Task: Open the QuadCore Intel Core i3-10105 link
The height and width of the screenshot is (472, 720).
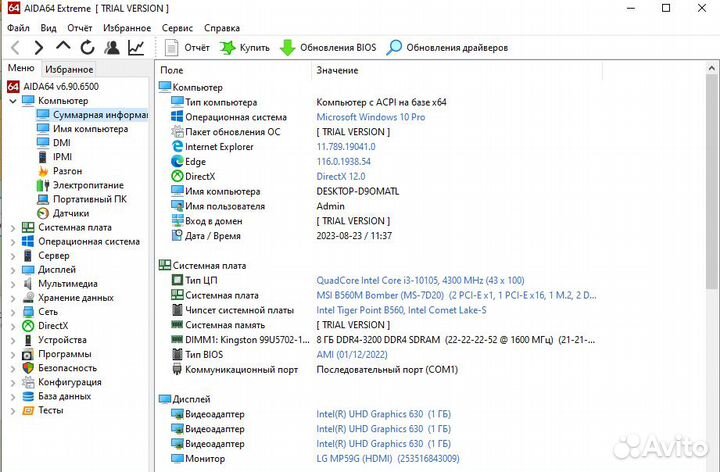Action: pos(420,280)
